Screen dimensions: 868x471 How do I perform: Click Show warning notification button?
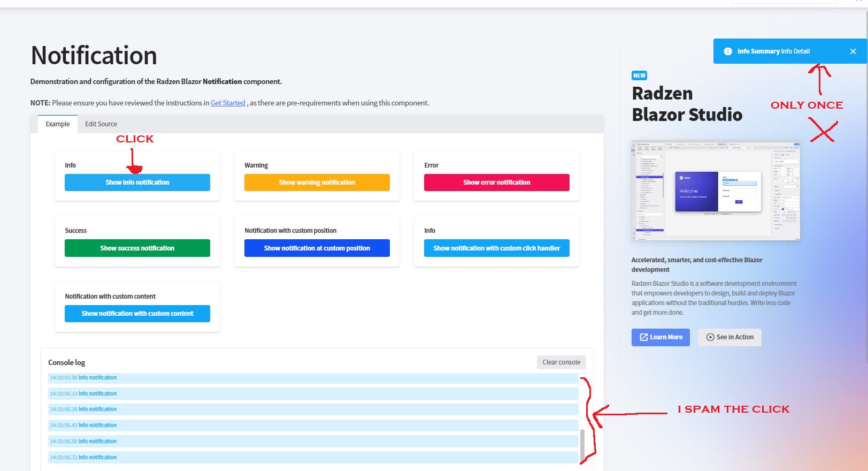(x=317, y=183)
